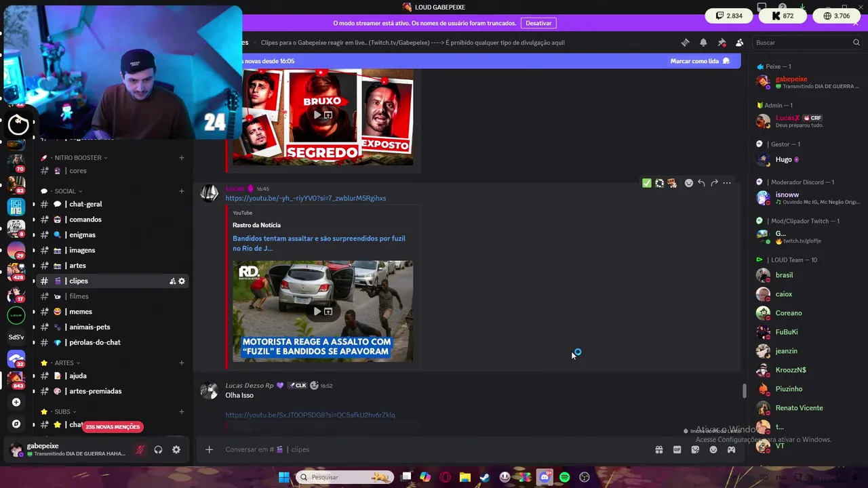Image resolution: width=868 pixels, height=488 pixels.
Task: Collapse the NITRO BOOSTER category
Action: (x=77, y=158)
